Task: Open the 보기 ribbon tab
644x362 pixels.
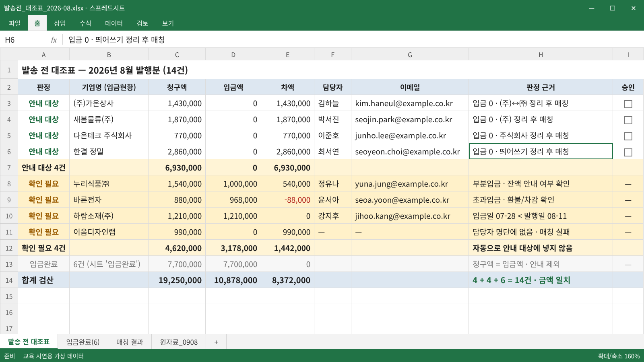Action: pyautogui.click(x=167, y=23)
